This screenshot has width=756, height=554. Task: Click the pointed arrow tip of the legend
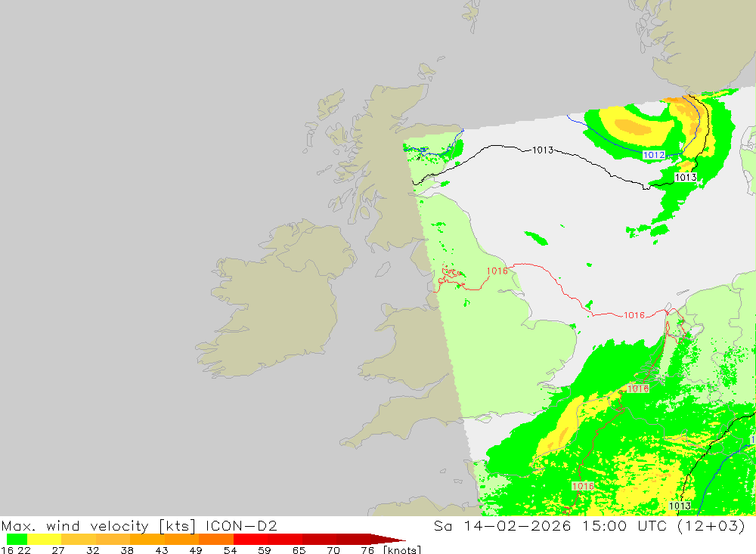(389, 539)
